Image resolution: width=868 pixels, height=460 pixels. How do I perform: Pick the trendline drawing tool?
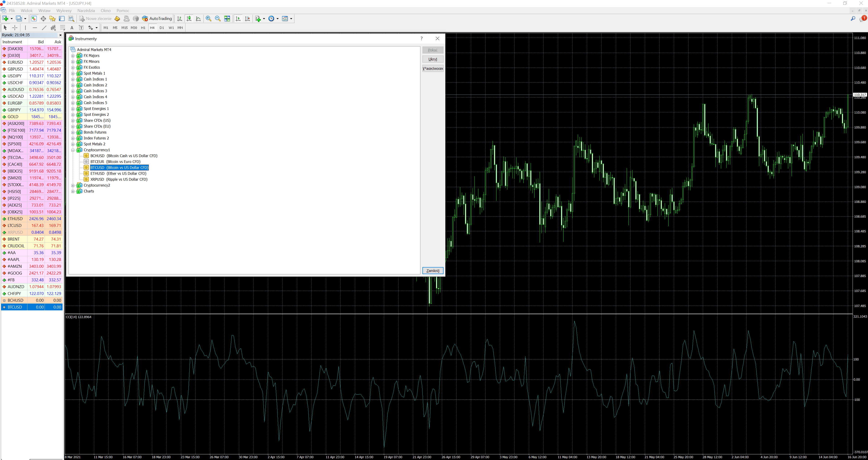coord(44,28)
